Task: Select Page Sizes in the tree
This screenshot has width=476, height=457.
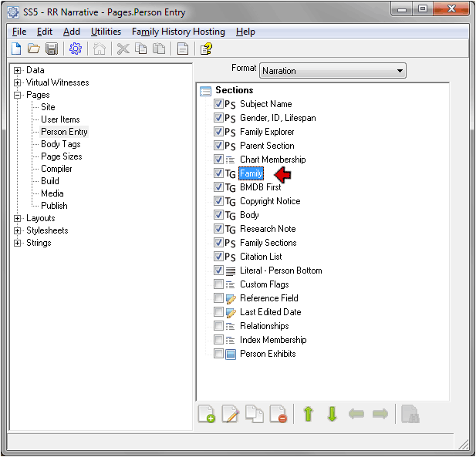Action: 62,156
